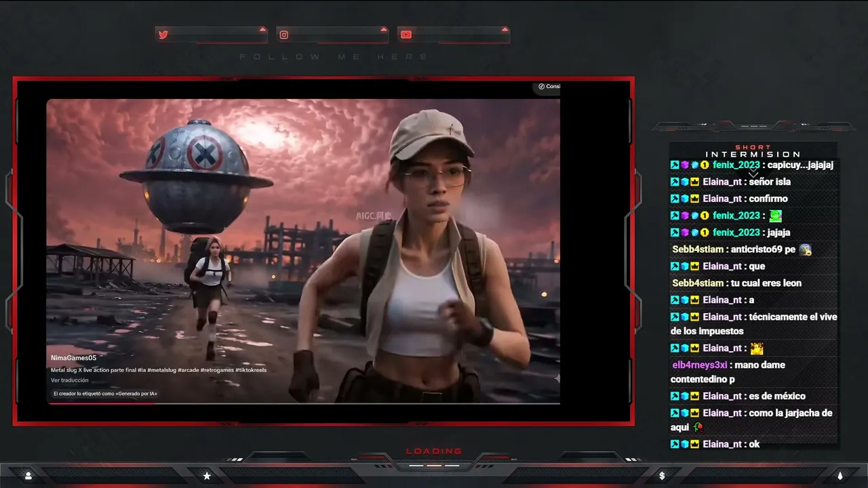
Task: Click the #tiktokreels hashtag in the caption
Action: click(251, 370)
